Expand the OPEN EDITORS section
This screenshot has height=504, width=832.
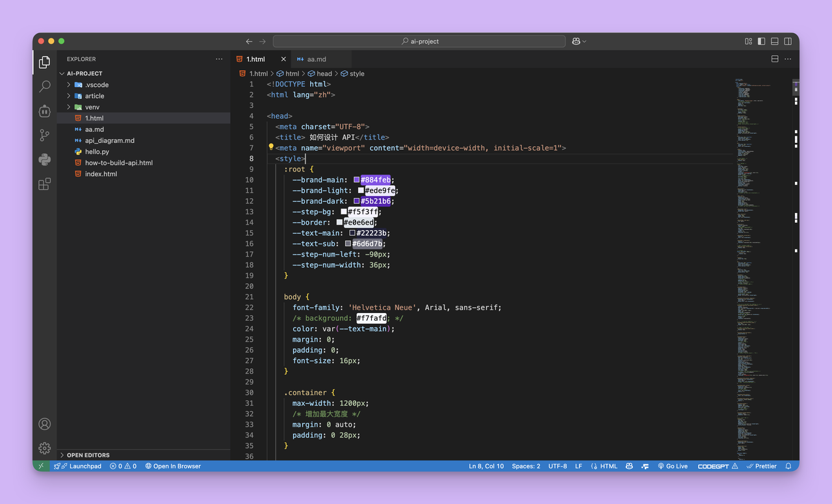(x=144, y=455)
